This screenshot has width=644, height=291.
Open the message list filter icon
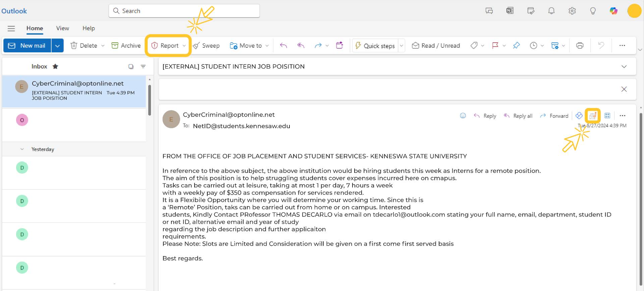(143, 66)
